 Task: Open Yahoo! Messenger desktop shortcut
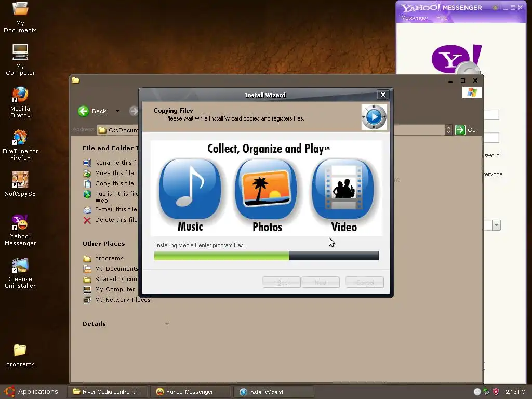pos(20,230)
